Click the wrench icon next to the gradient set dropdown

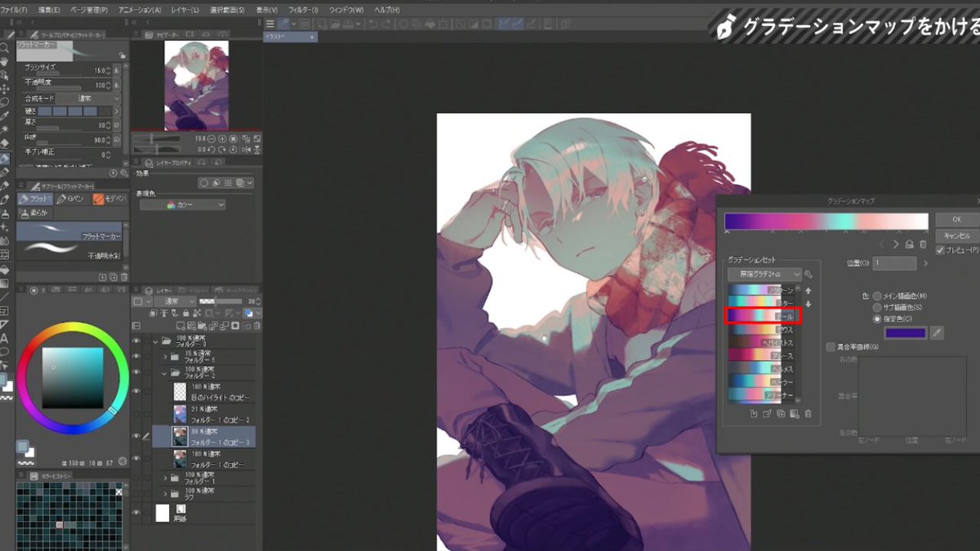pos(808,275)
